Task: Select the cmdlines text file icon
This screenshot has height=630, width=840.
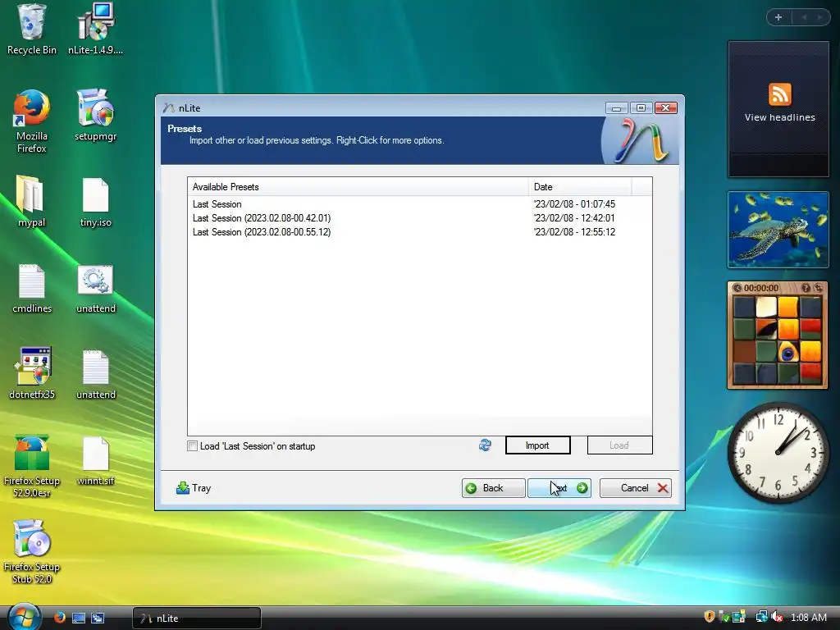Action: pyautogui.click(x=31, y=288)
